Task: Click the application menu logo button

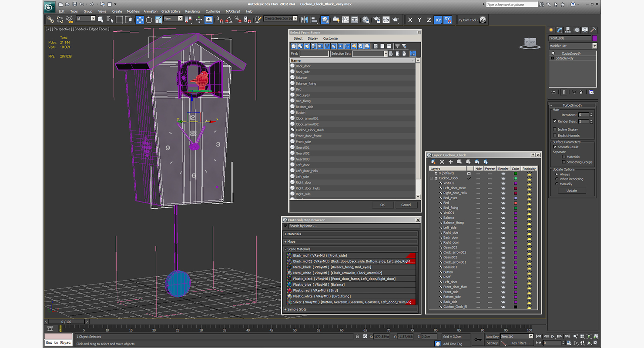Action: 50,6
